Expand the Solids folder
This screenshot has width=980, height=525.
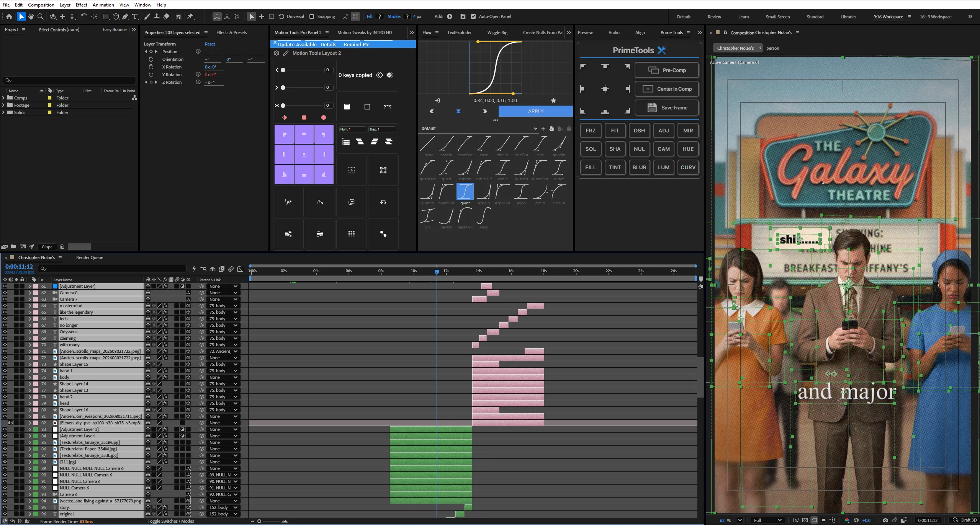[x=3, y=112]
